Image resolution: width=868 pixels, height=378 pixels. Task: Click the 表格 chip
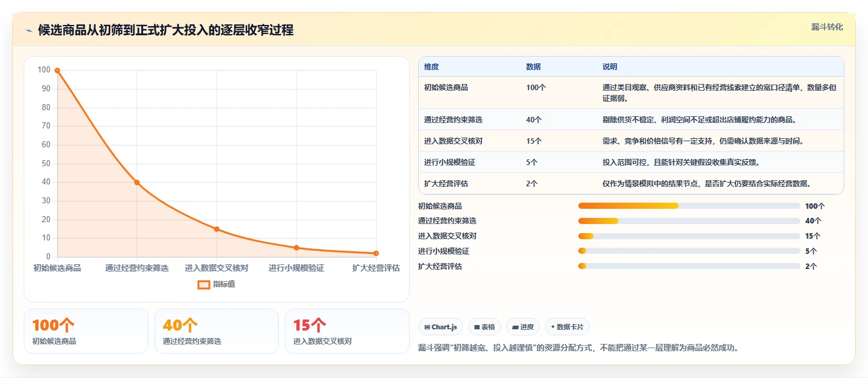click(484, 327)
